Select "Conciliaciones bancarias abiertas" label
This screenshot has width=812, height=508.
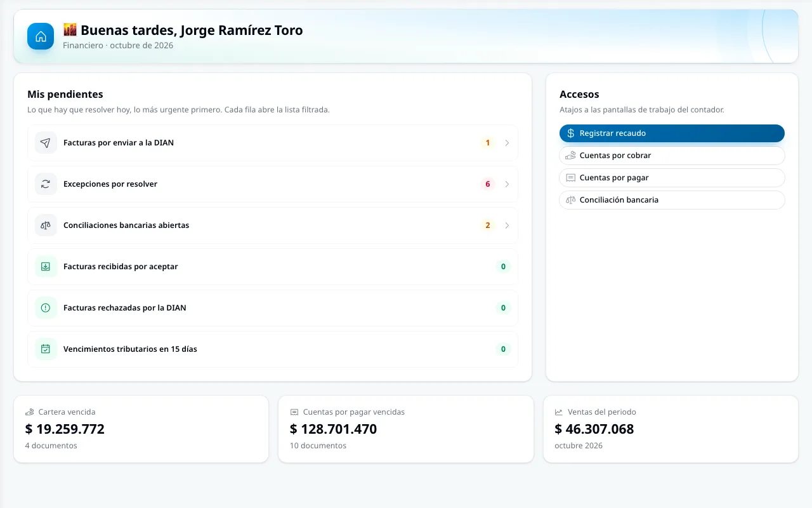pyautogui.click(x=126, y=225)
